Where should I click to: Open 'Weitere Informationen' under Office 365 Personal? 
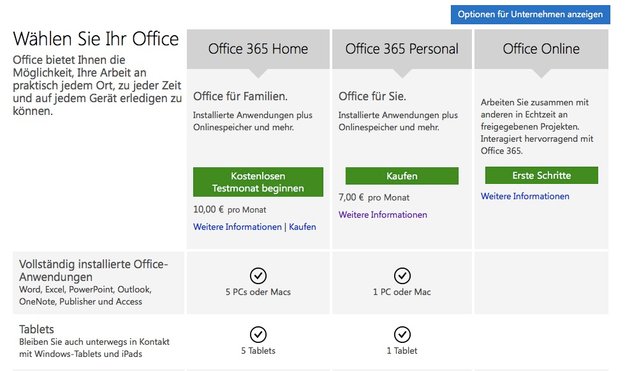tap(383, 214)
